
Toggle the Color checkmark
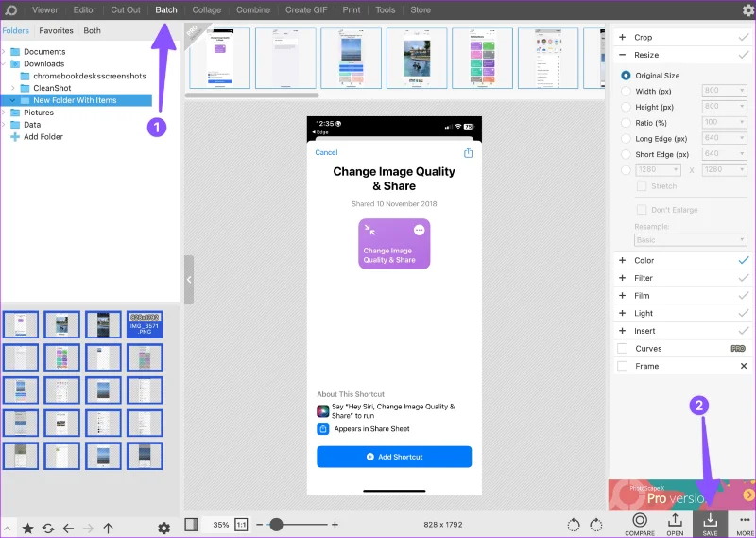(744, 261)
